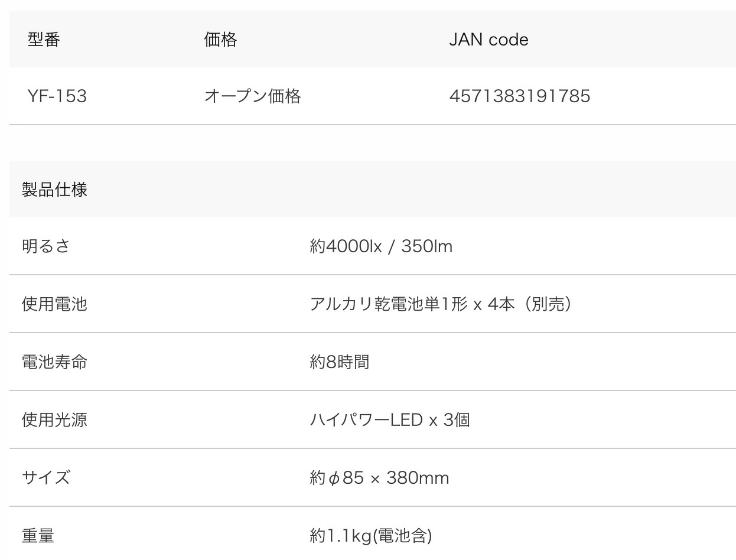This screenshot has width=736, height=560.
Task: Click the JAN code column header
Action: coord(489,40)
